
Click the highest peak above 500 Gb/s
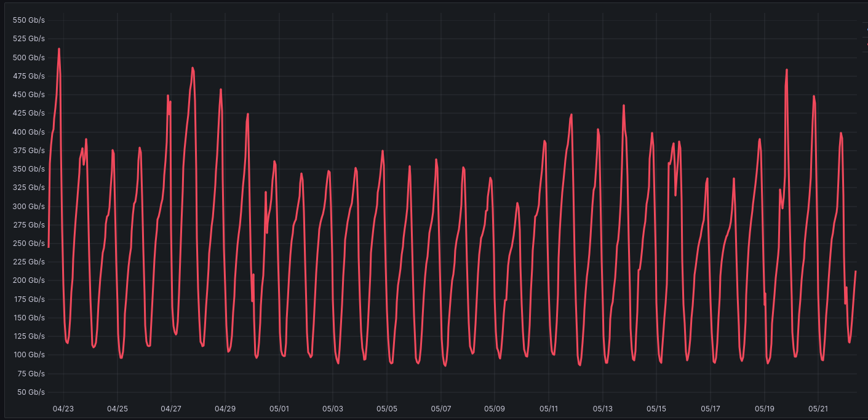[59, 49]
